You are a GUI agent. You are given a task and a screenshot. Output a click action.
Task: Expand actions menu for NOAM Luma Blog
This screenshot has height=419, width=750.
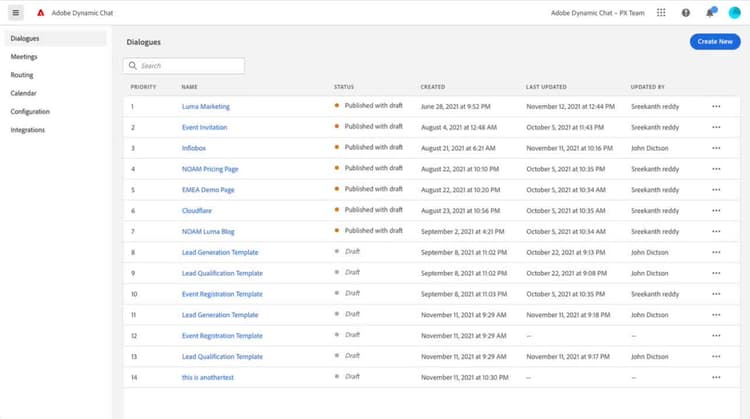pos(716,231)
